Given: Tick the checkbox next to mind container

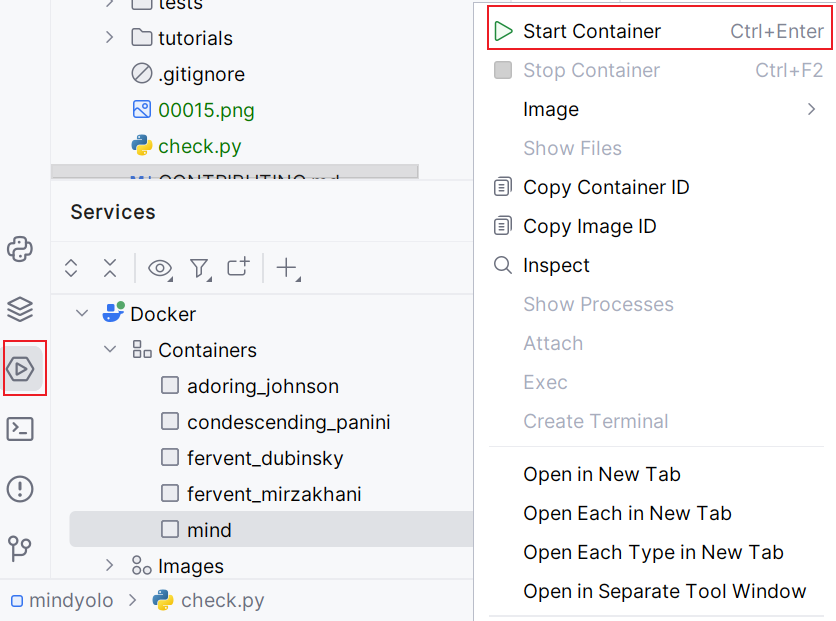Looking at the screenshot, I should [169, 530].
